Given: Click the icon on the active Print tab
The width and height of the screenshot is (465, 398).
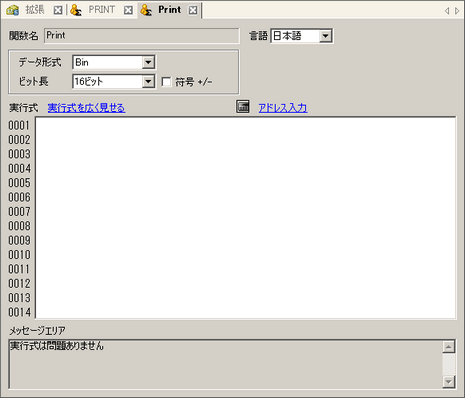Looking at the screenshot, I should pos(146,10).
